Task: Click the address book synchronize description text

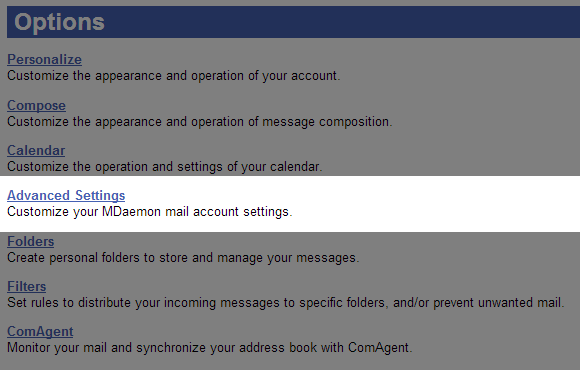Action: click(210, 348)
